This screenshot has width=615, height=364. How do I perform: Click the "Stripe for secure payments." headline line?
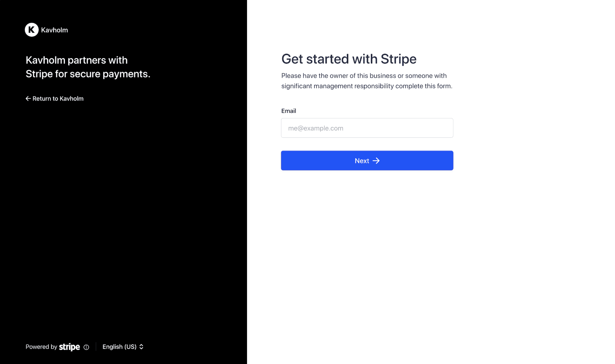[x=88, y=74]
